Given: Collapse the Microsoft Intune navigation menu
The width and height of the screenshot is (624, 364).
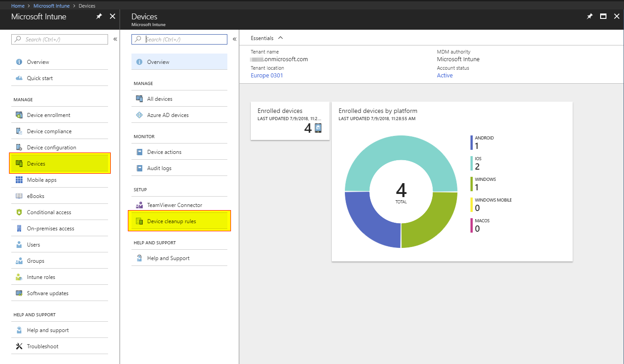Looking at the screenshot, I should (115, 40).
